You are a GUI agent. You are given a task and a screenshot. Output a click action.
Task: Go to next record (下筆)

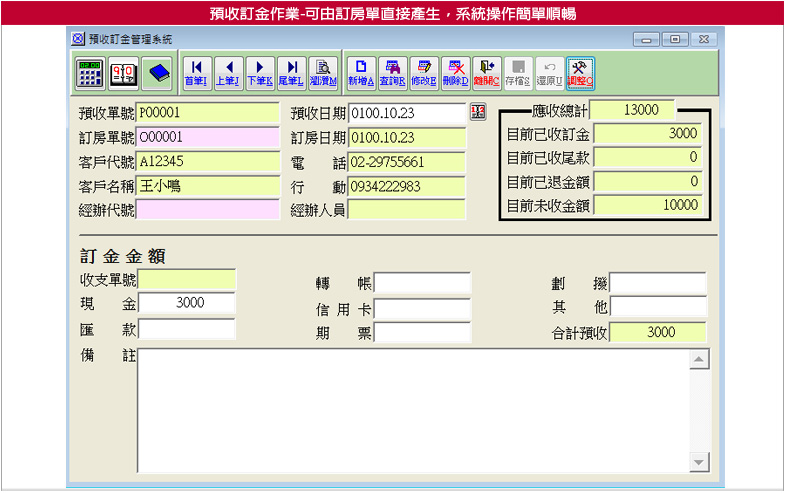point(259,71)
